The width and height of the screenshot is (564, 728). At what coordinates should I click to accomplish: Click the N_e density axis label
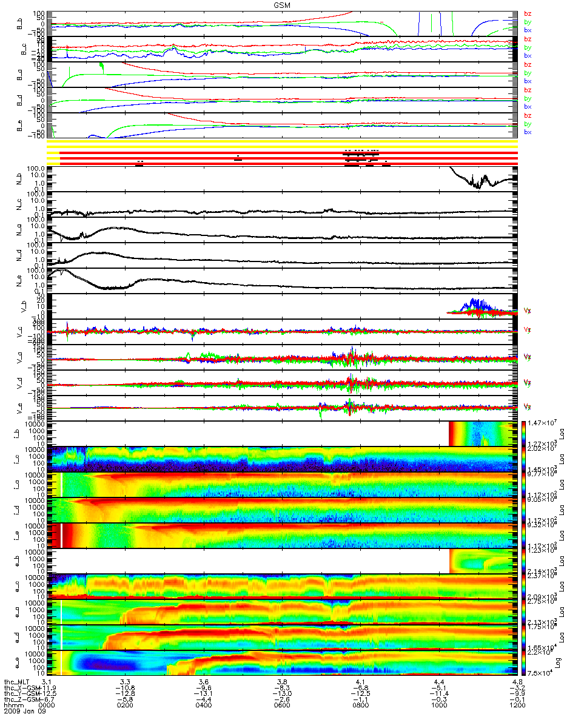(x=18, y=280)
